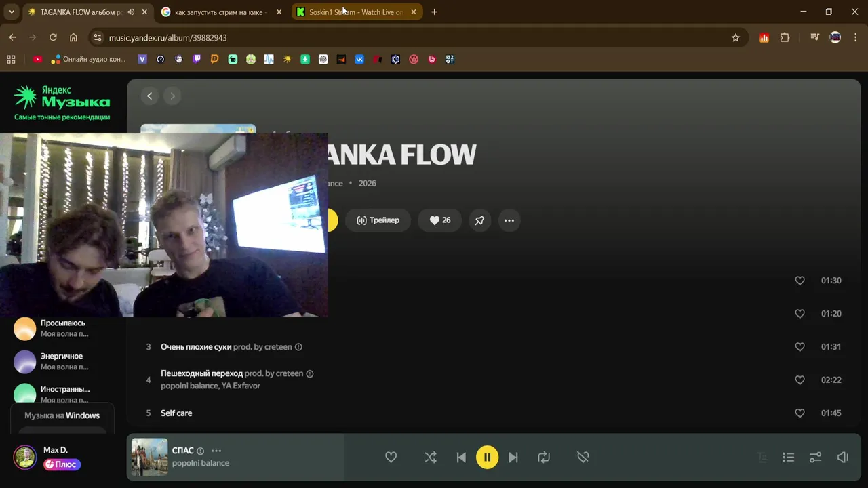Click the info icon beside Пешеходный переход
The width and height of the screenshot is (868, 488).
coord(310,373)
